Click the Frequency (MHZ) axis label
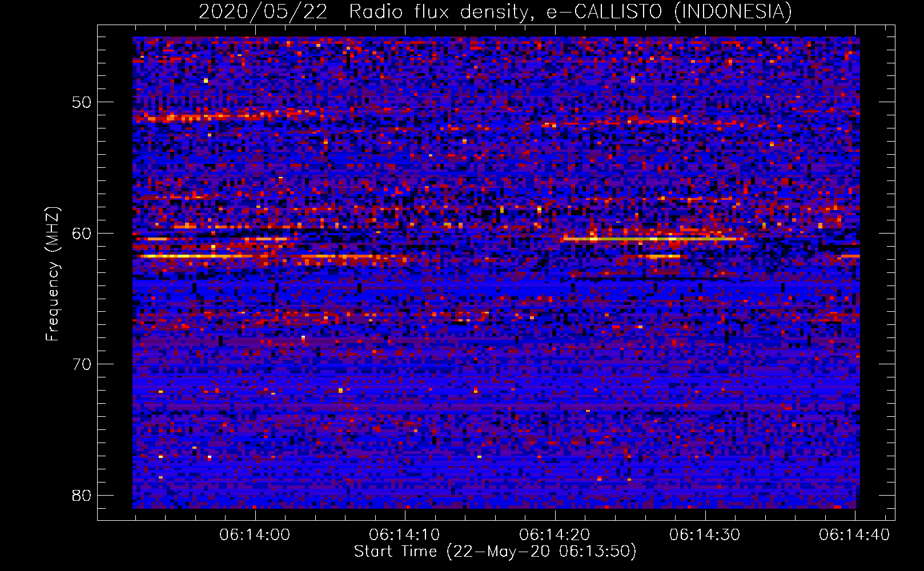 pyautogui.click(x=53, y=274)
